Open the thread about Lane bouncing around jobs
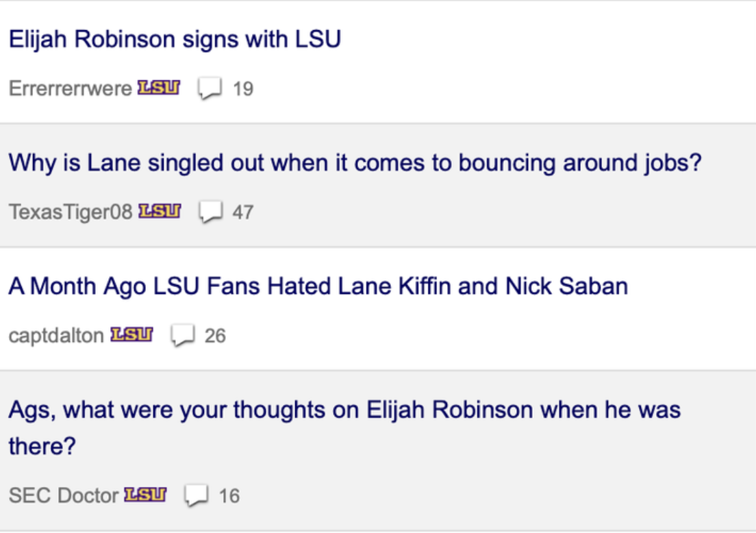756x533 pixels. tap(355, 162)
